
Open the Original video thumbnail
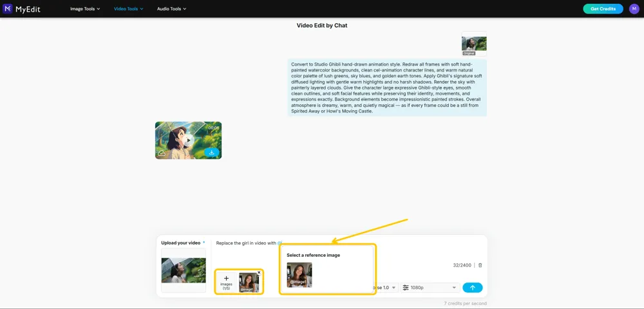tap(474, 44)
